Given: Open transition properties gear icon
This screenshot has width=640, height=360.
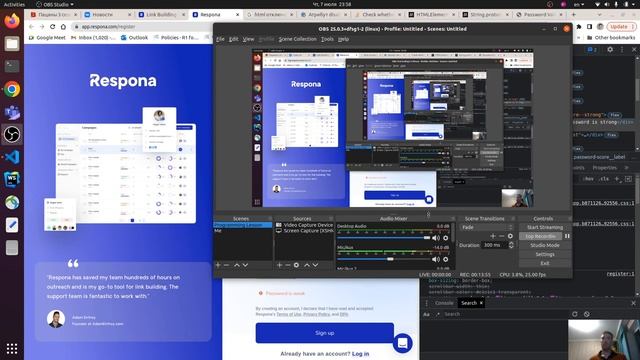Looking at the screenshot, I should [510, 236].
